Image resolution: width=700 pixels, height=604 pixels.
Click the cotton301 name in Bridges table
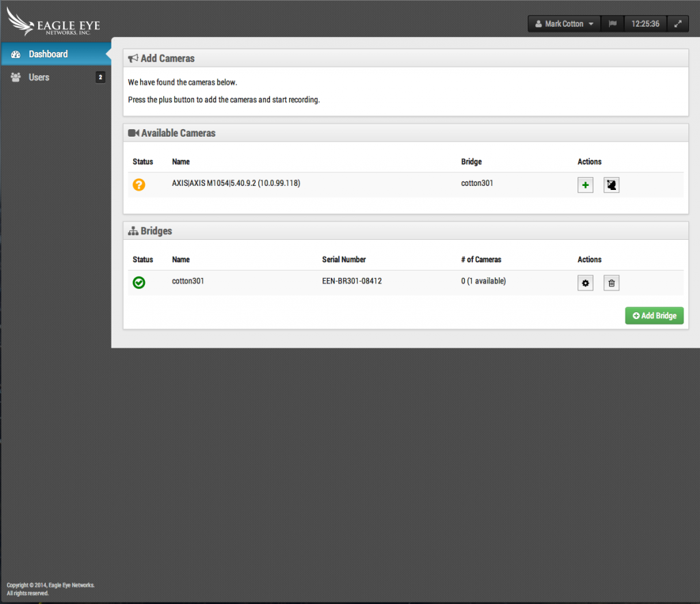pos(188,281)
